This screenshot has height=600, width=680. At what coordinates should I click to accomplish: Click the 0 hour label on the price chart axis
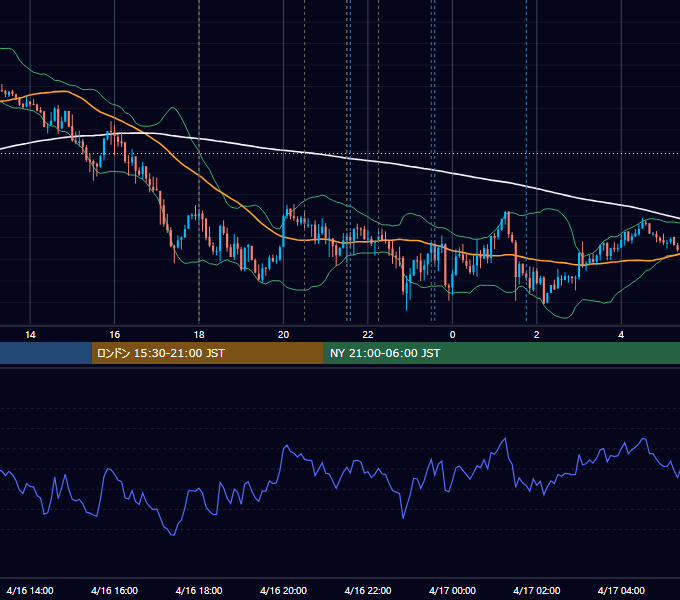tap(452, 335)
